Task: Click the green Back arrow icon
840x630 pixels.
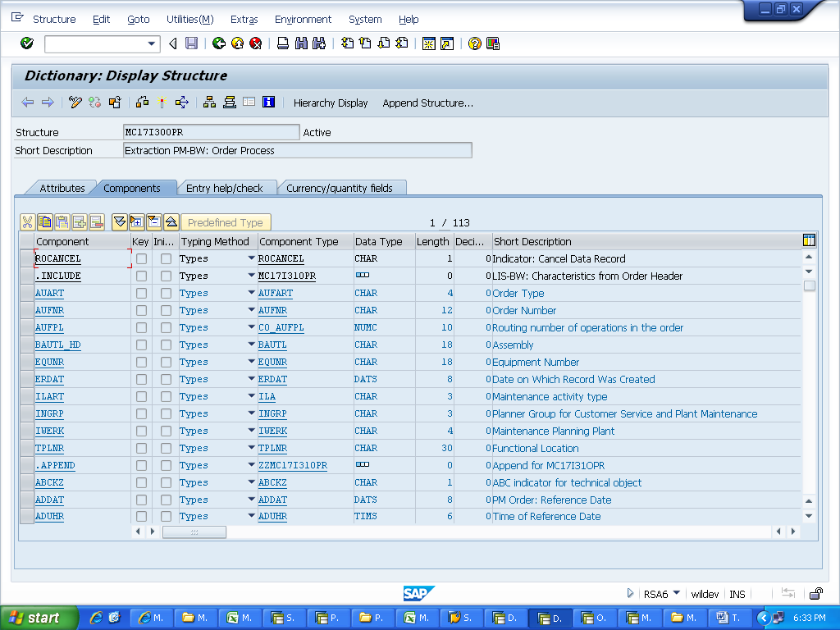Action: (x=218, y=43)
